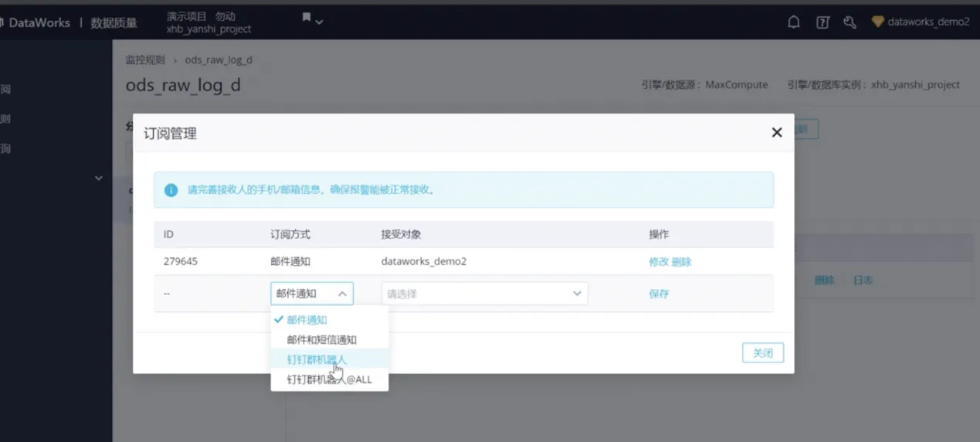Click the ods_raw_log_d page heading
The image size is (980, 442).
[183, 85]
